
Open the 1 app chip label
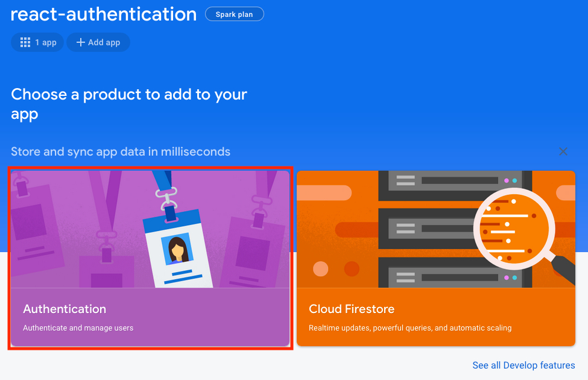(45, 42)
